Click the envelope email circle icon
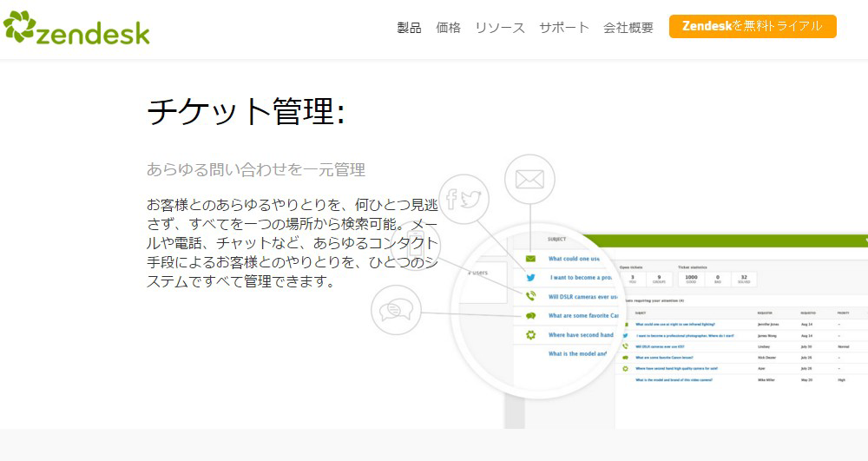 coord(529,179)
